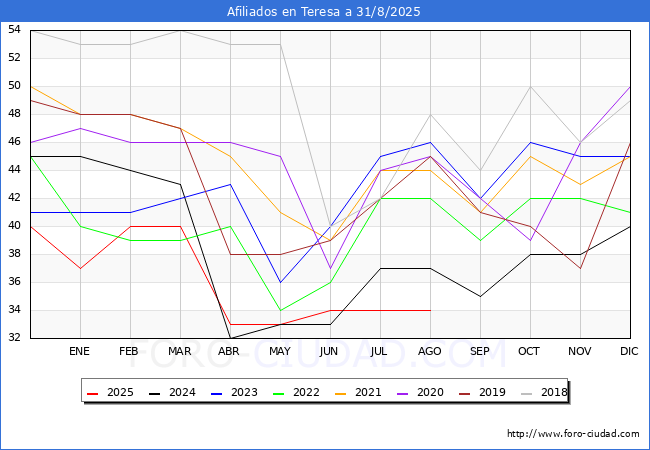The height and width of the screenshot is (450, 650).
Task: Click the orange 2021 legend swatch
Action: [x=340, y=393]
